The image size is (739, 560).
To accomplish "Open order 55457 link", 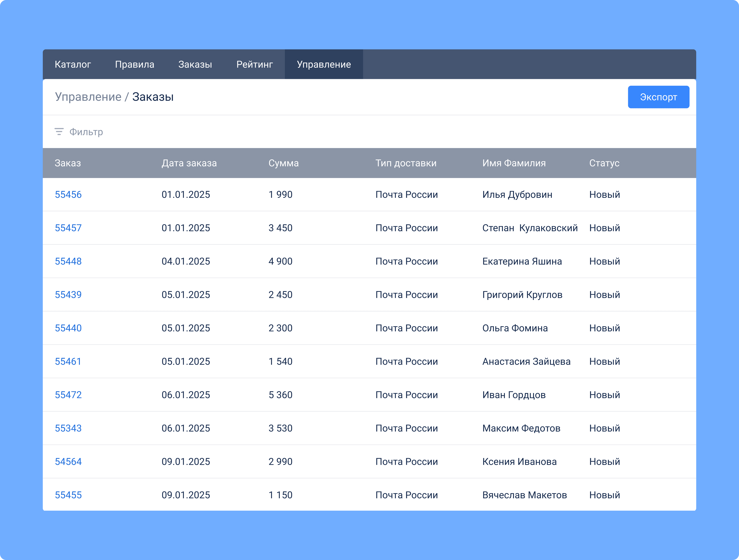I will [68, 228].
